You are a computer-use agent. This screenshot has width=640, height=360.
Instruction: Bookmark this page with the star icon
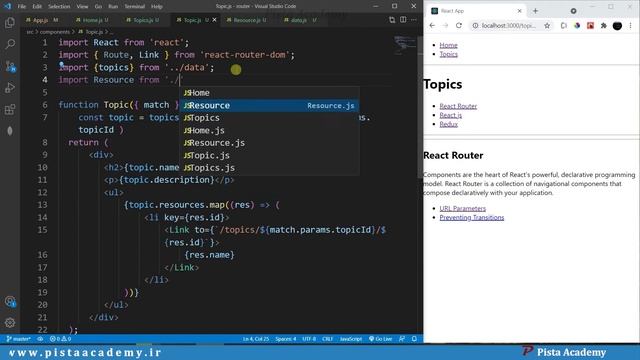[547, 25]
